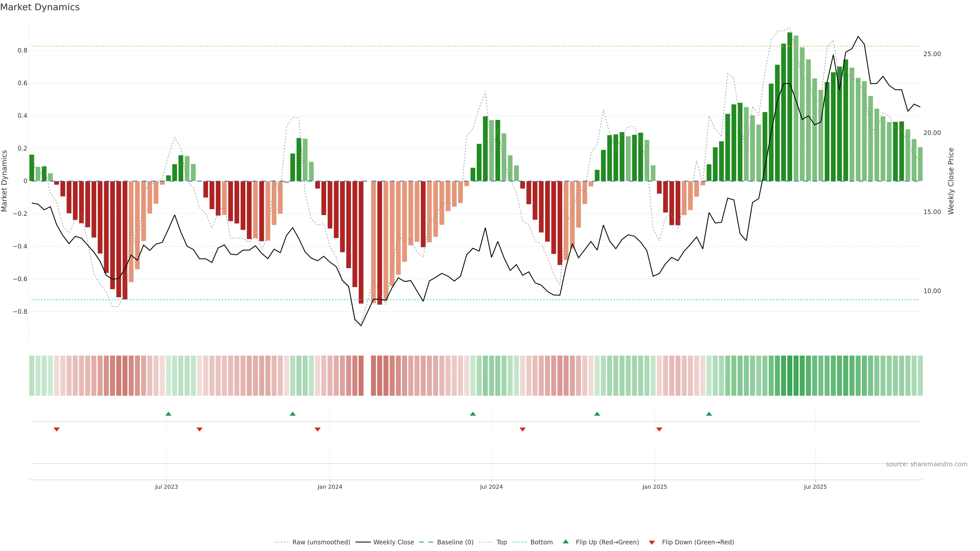Click the Market Dynamics chart title
This screenshot has width=980, height=551.
pos(40,7)
